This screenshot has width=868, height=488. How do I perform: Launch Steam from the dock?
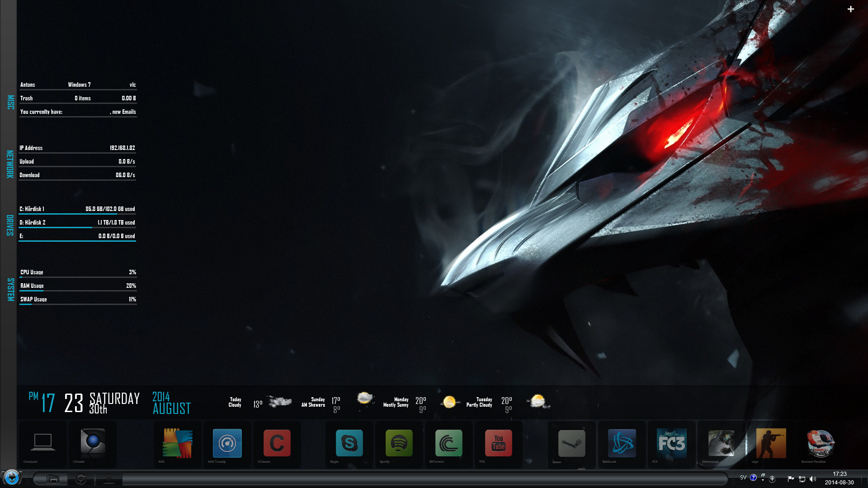pos(571,443)
